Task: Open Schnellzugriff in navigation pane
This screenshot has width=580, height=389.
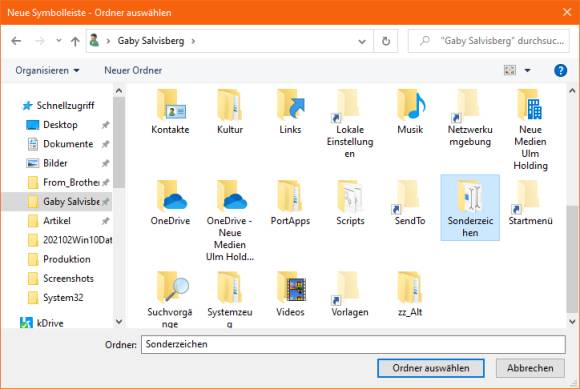Action: [65, 105]
